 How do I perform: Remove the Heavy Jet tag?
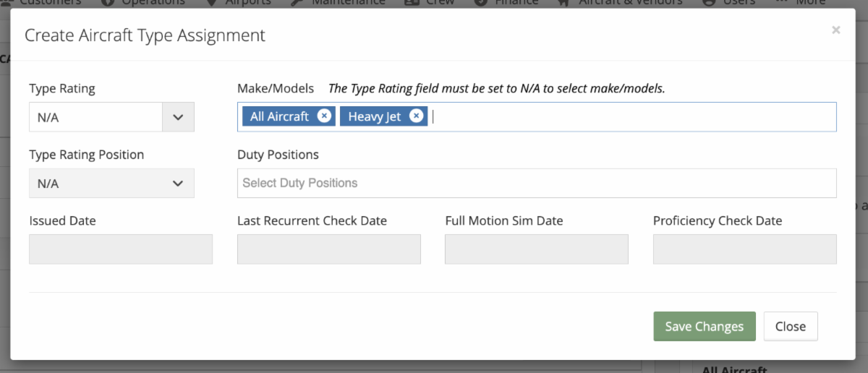coord(416,116)
